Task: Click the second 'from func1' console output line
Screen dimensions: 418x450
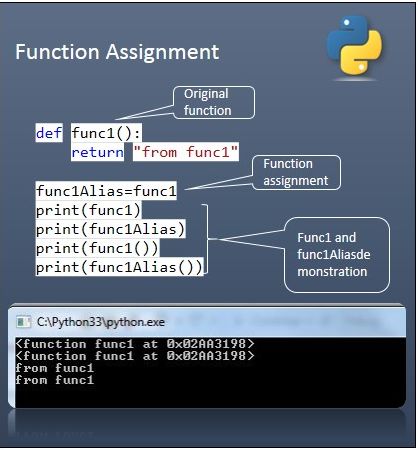Action: click(55, 380)
